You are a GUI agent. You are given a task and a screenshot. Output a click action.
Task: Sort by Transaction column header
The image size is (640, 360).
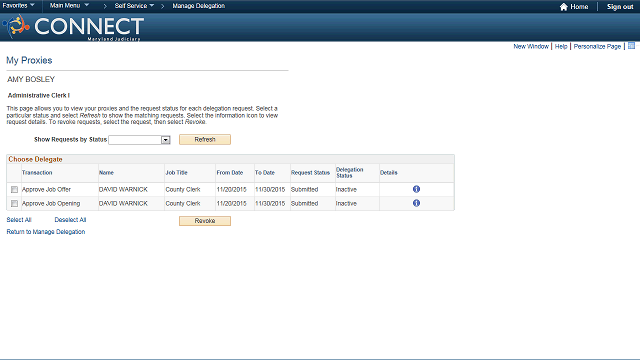pyautogui.click(x=37, y=173)
